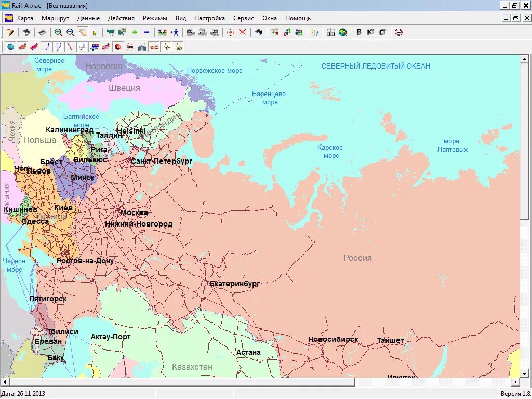This screenshot has width=532, height=399.
Task: Click the Helsinki city label
Action: (x=131, y=131)
